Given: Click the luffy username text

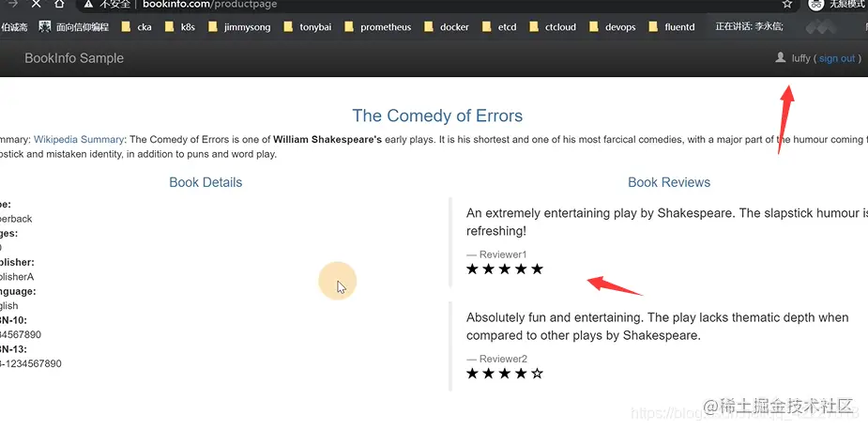Looking at the screenshot, I should tap(801, 58).
